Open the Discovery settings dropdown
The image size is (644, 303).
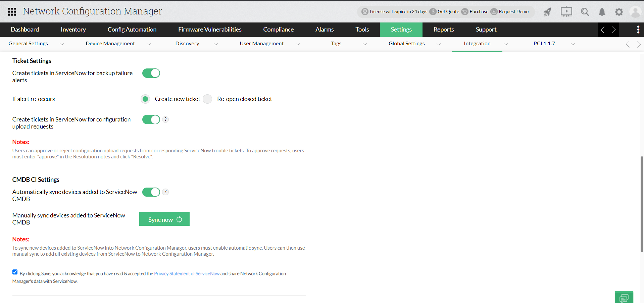click(216, 44)
